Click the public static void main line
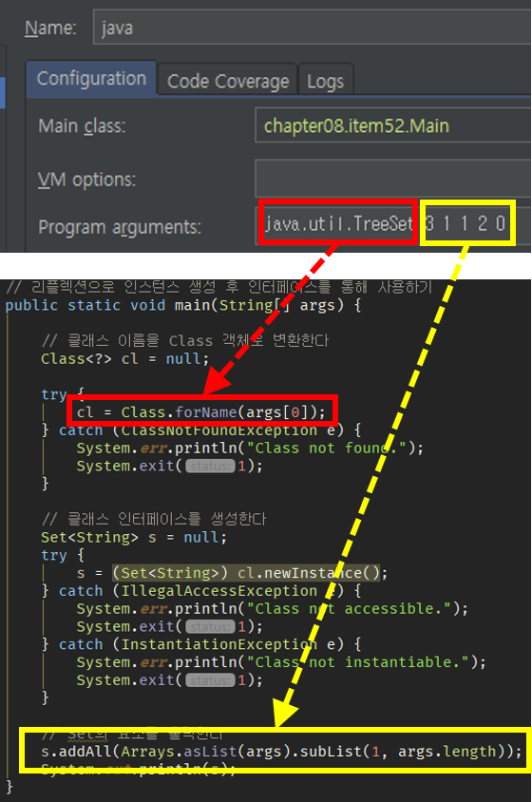532x802 pixels. click(183, 305)
